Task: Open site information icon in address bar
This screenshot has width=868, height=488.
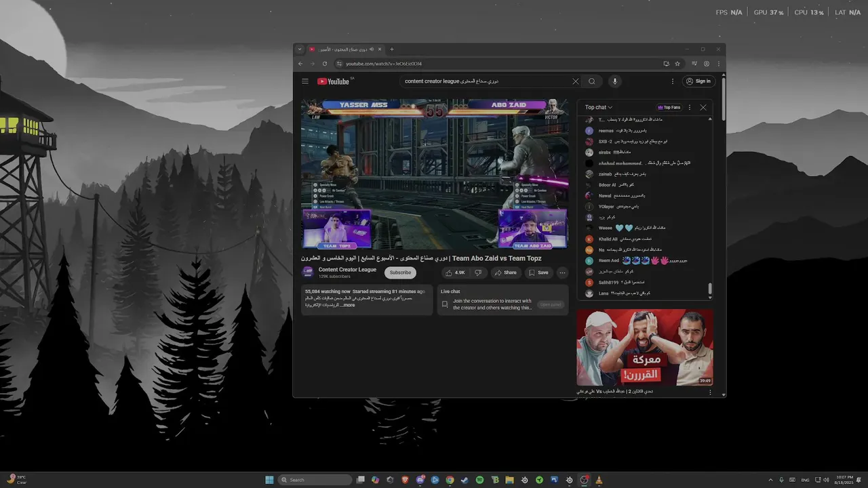Action: coord(340,64)
